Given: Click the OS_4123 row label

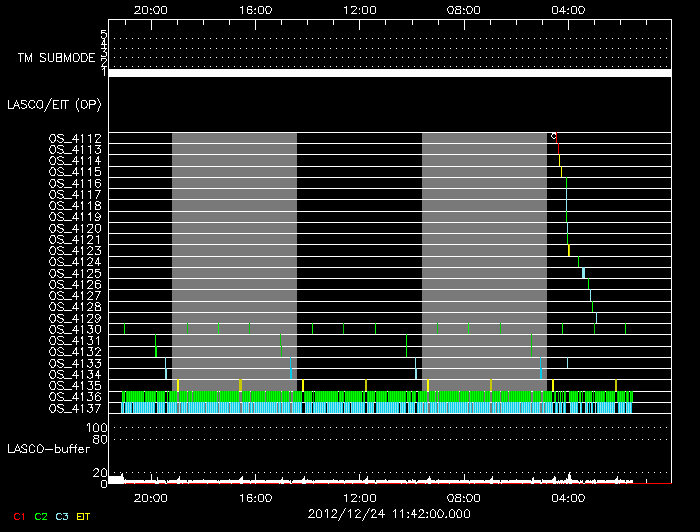Looking at the screenshot, I should click(75, 250).
